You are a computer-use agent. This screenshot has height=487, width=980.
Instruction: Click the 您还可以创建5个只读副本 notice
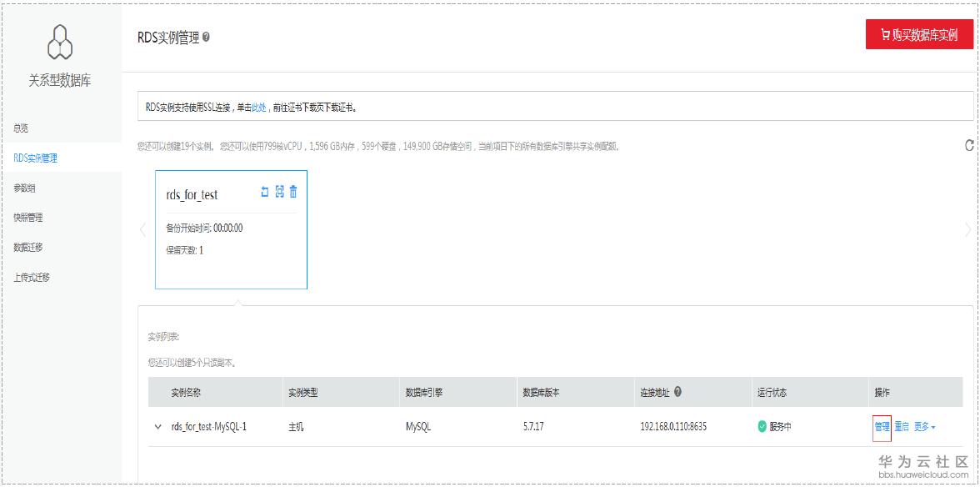pyautogui.click(x=192, y=362)
